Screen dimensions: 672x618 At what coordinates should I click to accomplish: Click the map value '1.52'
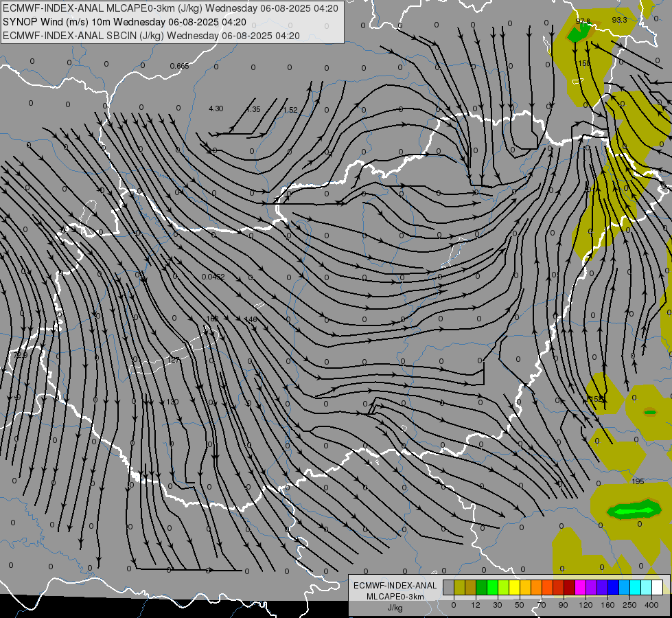(290, 110)
